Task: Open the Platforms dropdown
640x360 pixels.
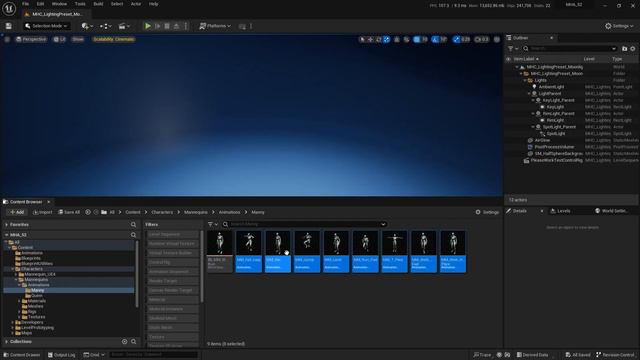Action: pos(215,26)
